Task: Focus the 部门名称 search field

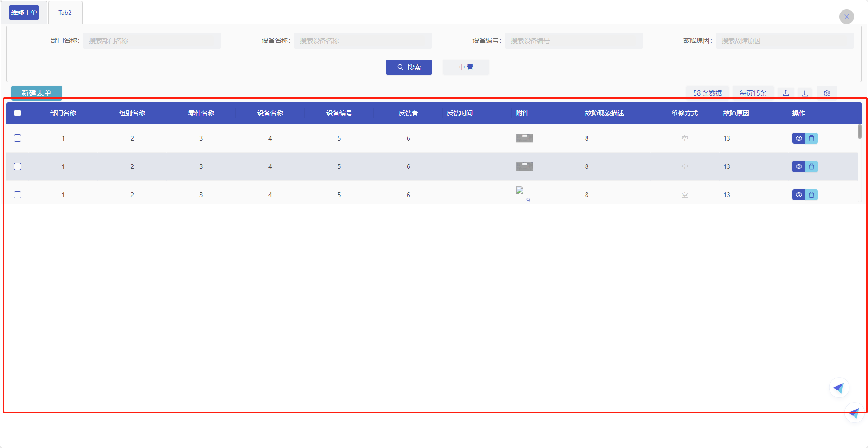Action: click(152, 41)
